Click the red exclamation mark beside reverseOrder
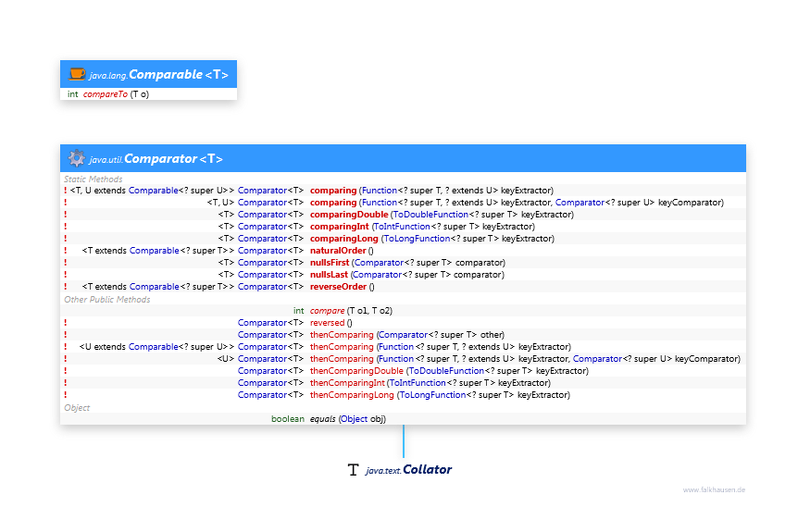The height and width of the screenshot is (532, 798). coord(65,286)
